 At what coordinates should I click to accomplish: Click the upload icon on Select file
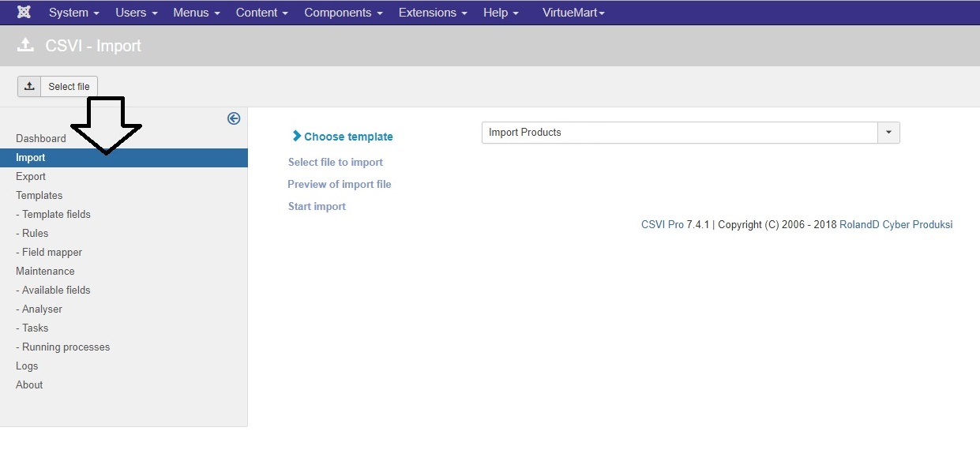(29, 86)
